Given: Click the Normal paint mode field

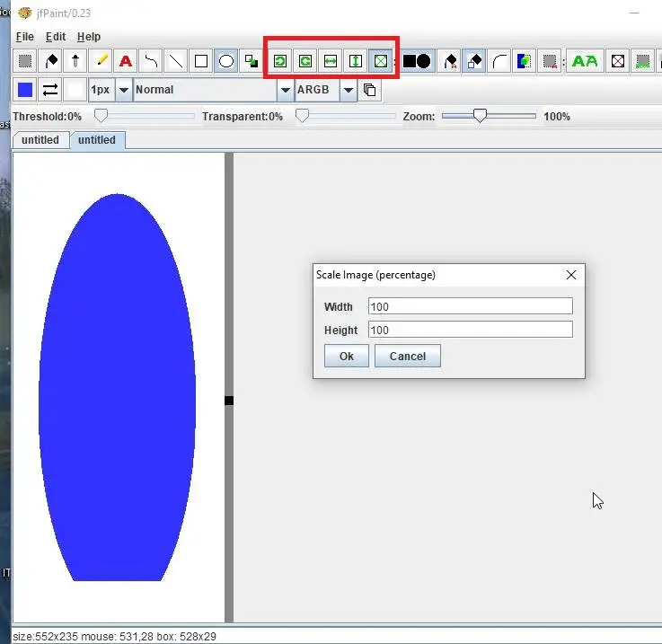Looking at the screenshot, I should click(205, 90).
